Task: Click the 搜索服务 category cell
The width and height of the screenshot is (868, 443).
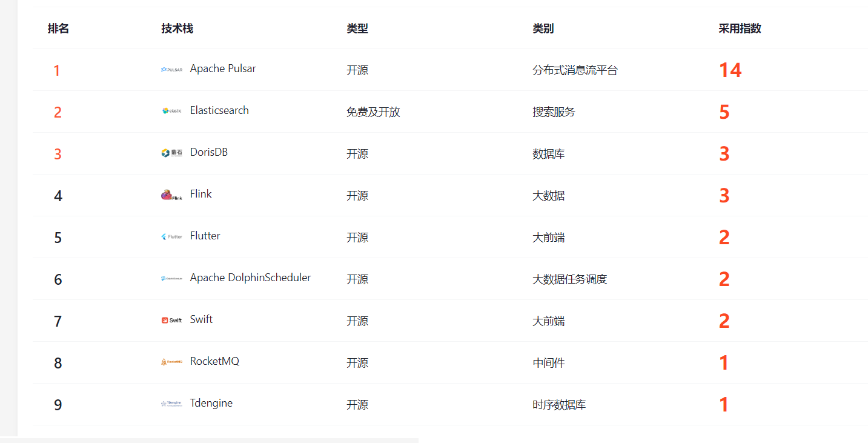Action: (554, 112)
